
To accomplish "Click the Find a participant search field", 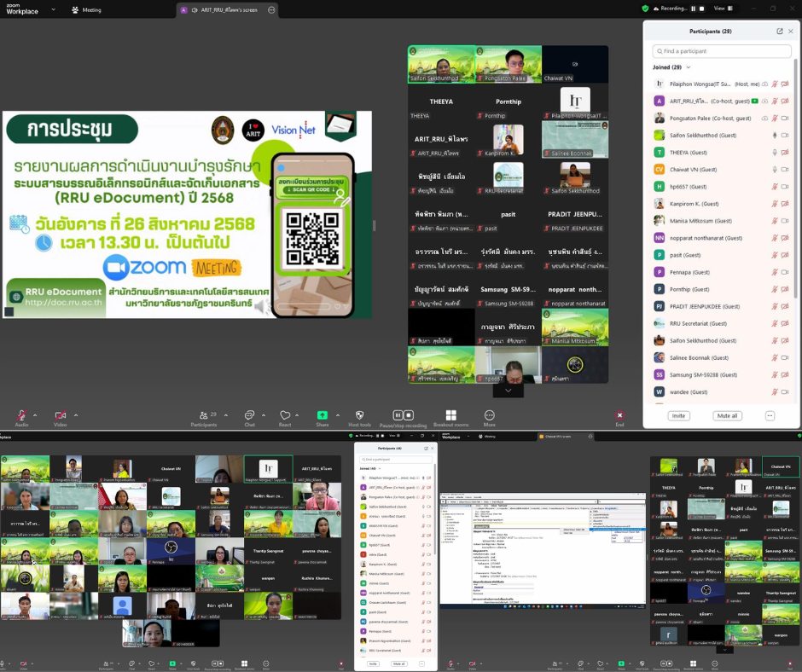I will coord(721,51).
